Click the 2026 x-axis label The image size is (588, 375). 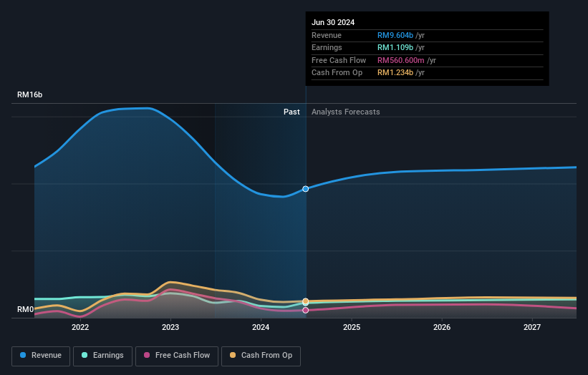coord(442,327)
